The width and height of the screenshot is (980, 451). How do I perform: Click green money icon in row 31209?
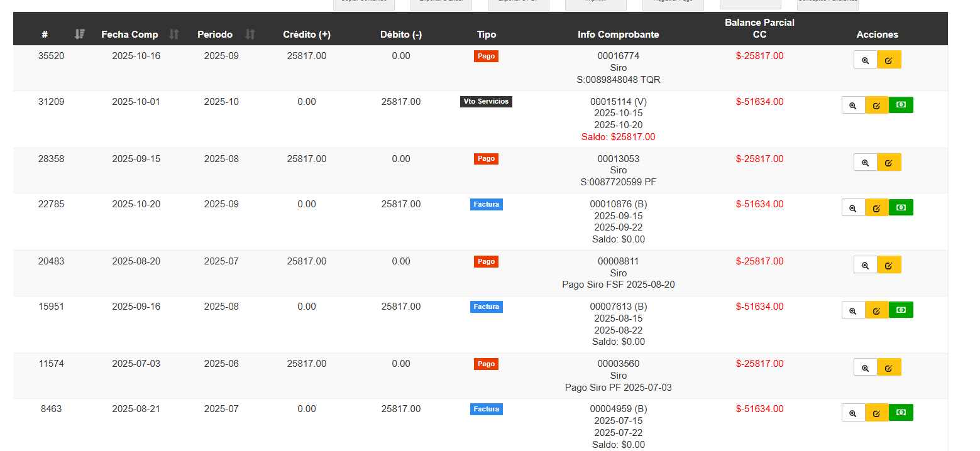coord(901,105)
